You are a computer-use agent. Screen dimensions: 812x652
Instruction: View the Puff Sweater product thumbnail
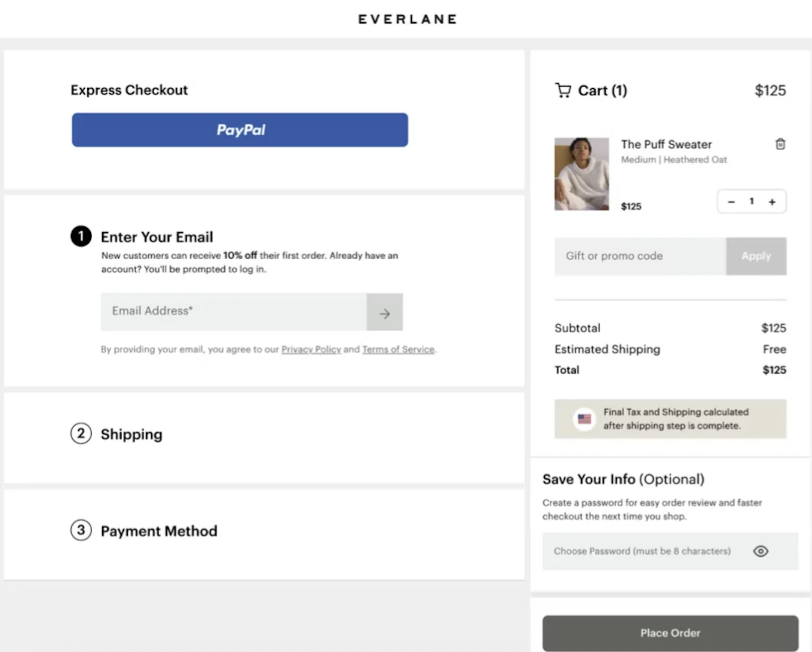[x=581, y=174]
